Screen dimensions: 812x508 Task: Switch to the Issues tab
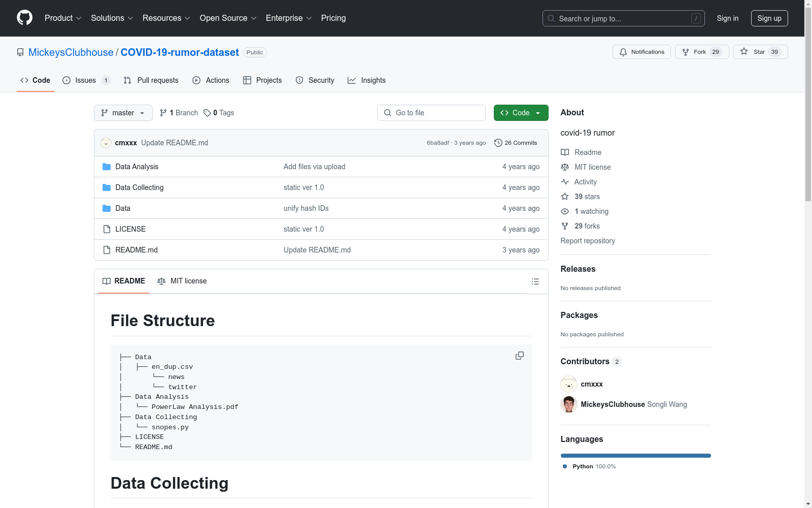click(86, 80)
